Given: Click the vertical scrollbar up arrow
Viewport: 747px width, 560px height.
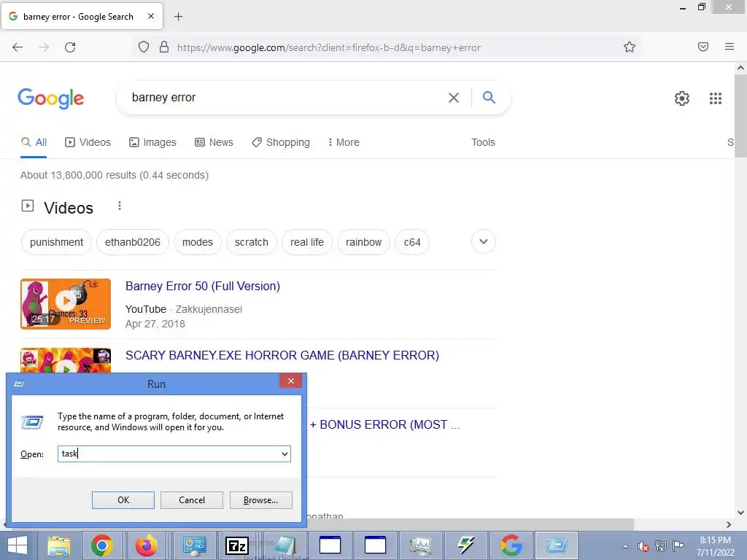Looking at the screenshot, I should pos(741,68).
